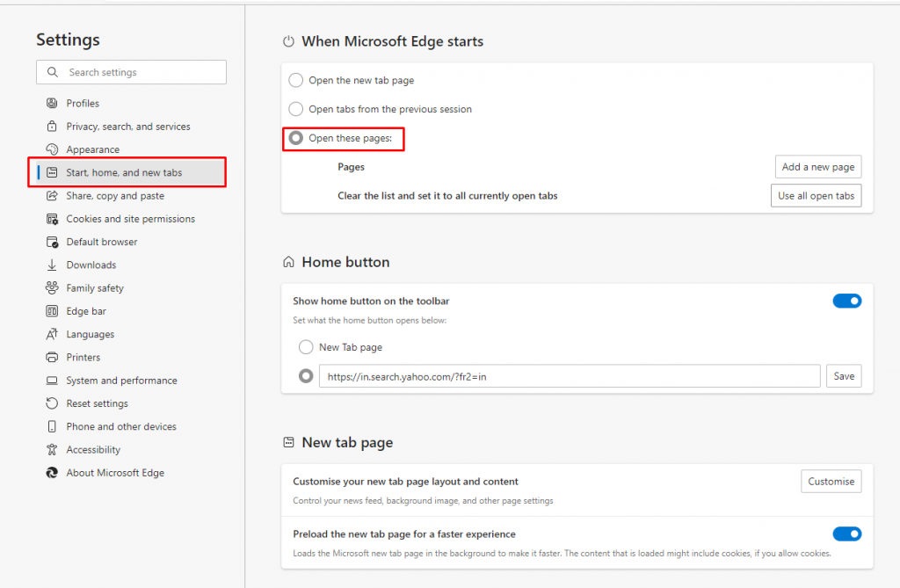Open Profiles settings

[x=83, y=104]
